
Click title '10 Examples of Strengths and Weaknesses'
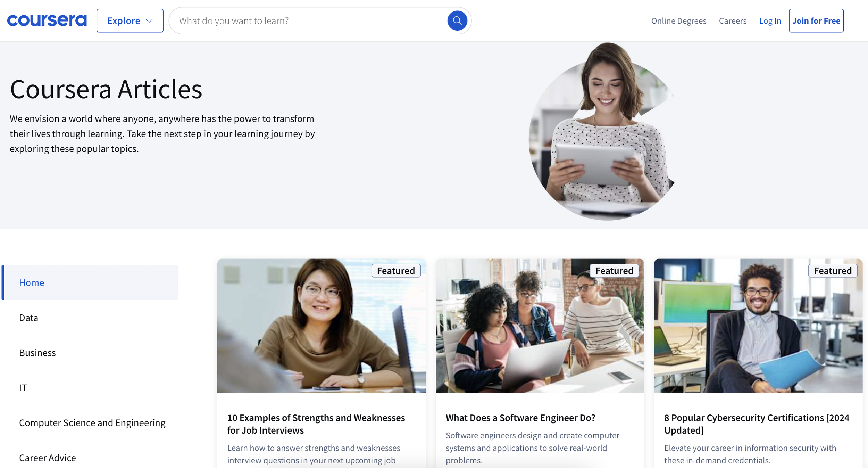[x=316, y=424]
